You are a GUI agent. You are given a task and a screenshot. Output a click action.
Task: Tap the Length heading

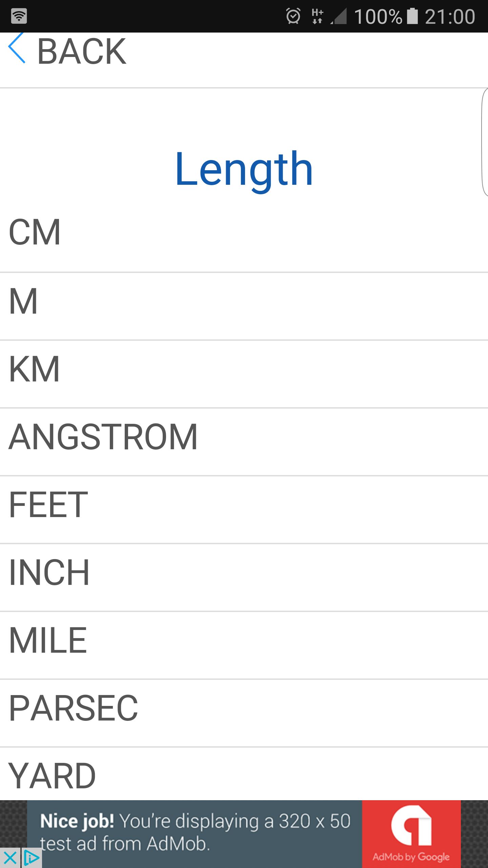tap(244, 169)
